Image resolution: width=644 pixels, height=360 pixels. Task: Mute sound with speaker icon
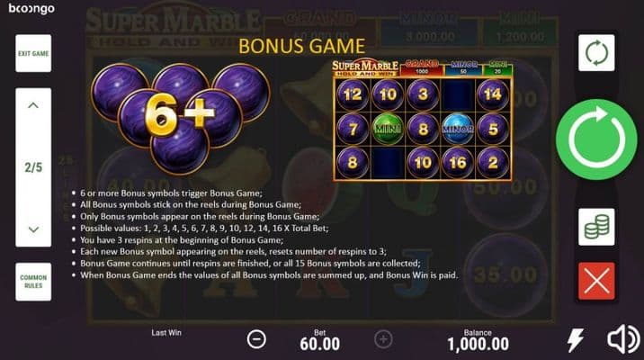[623, 339]
